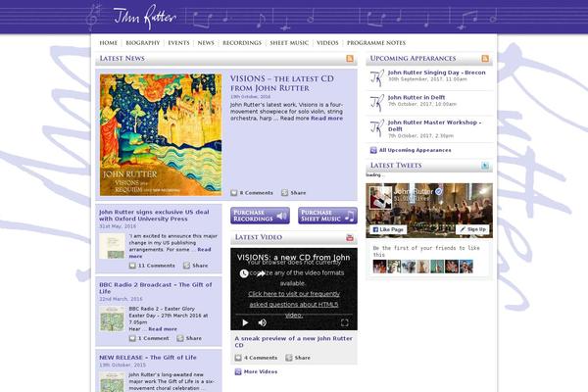This screenshot has height=392, width=588.
Task: Click the thumbnail beside the US deal article
Action: point(112,246)
